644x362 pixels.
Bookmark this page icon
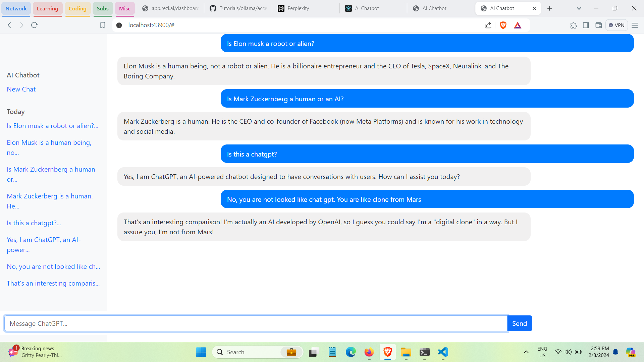pos(103,25)
